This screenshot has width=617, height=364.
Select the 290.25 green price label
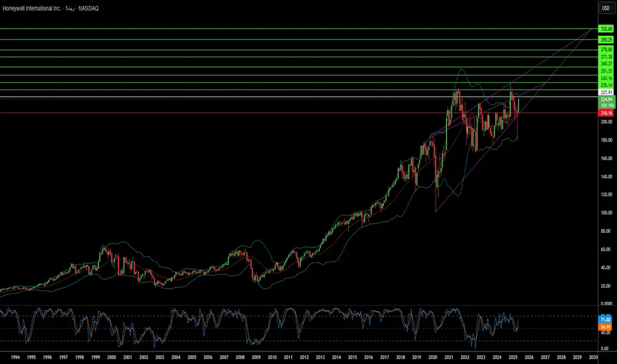coord(606,40)
